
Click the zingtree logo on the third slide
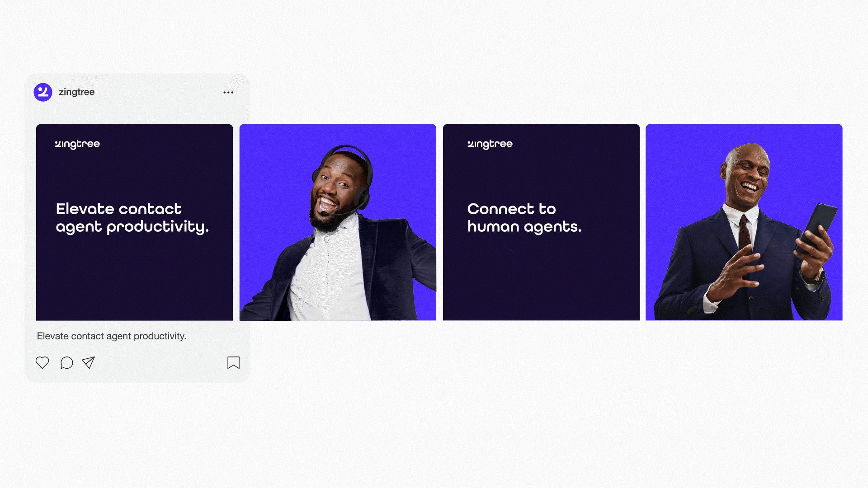click(x=490, y=144)
